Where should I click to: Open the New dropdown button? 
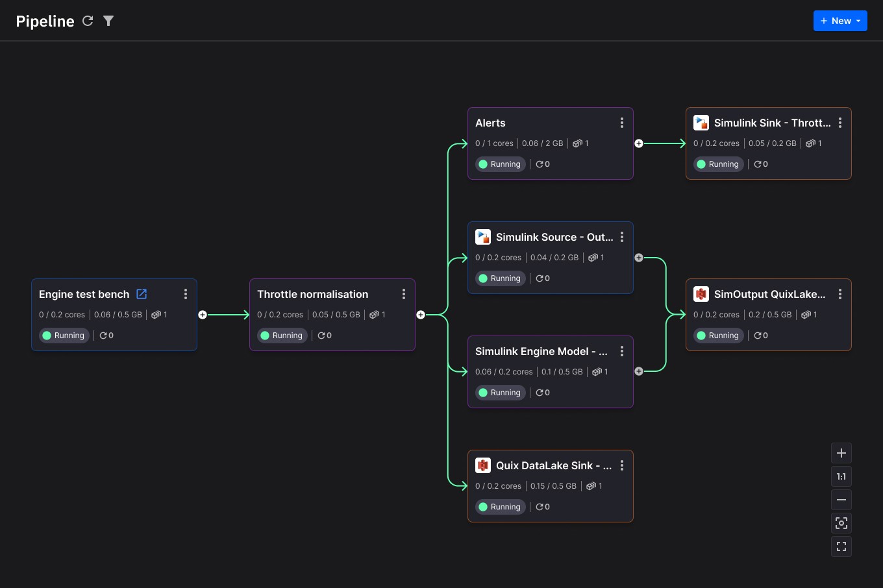click(840, 21)
